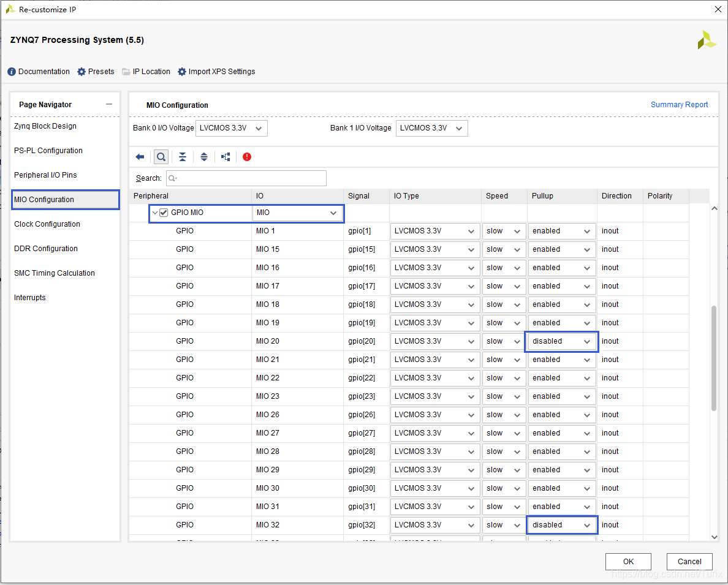Image resolution: width=728 pixels, height=585 pixels.
Task: Click the IO Type column header
Action: click(435, 196)
